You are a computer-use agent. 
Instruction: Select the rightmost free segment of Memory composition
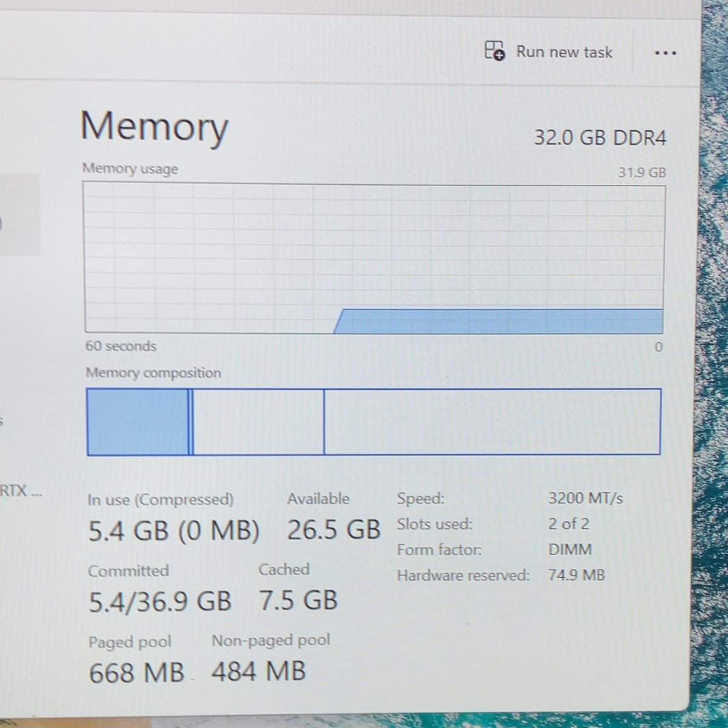492,422
